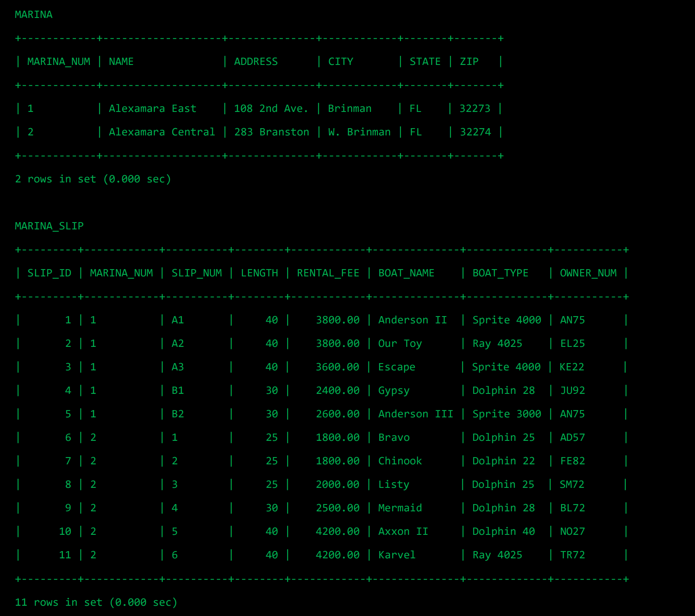Select slip number A3 for Escape
The width and height of the screenshot is (695, 616).
coord(178,367)
